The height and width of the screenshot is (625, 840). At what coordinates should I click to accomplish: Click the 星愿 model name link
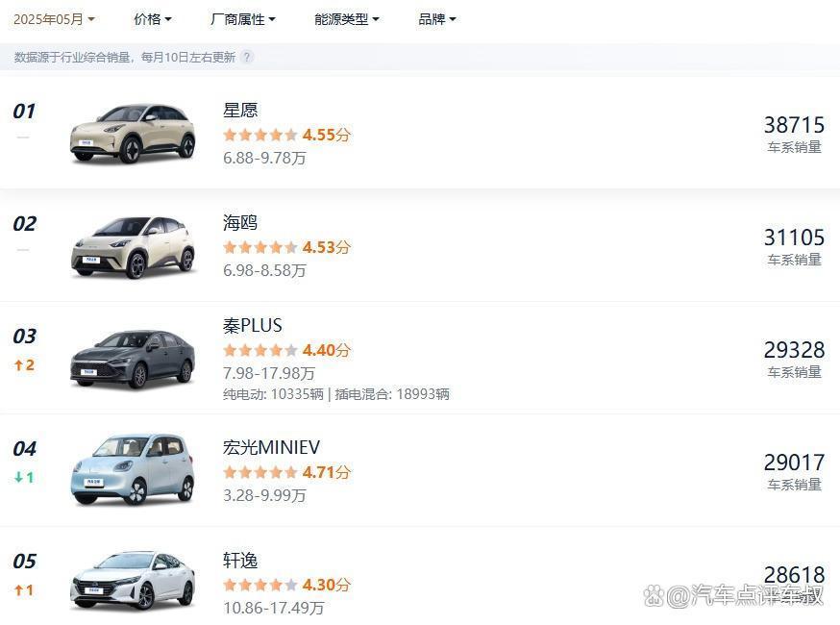(240, 111)
